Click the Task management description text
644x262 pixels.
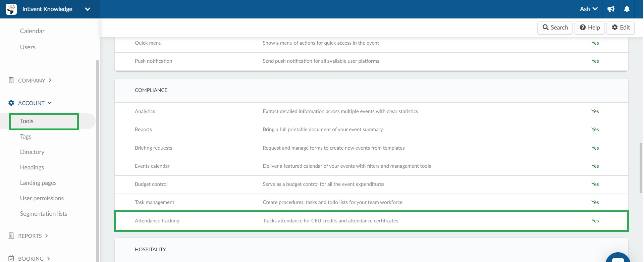332,202
